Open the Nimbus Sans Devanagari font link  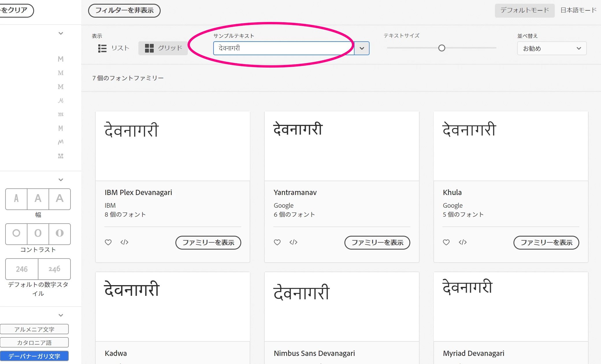pos(314,353)
